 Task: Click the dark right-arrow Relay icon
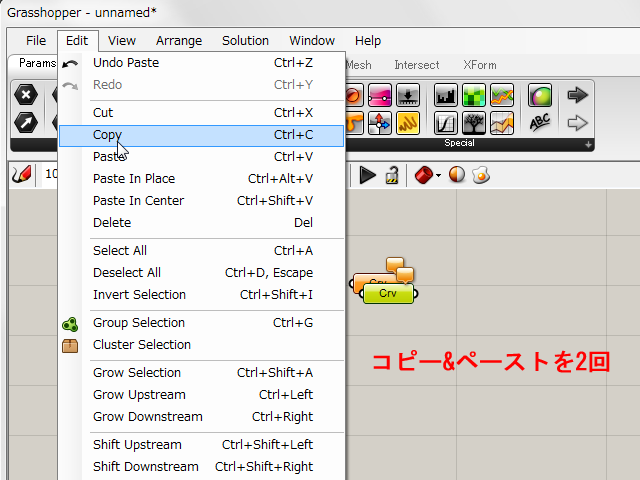pyautogui.click(x=578, y=95)
